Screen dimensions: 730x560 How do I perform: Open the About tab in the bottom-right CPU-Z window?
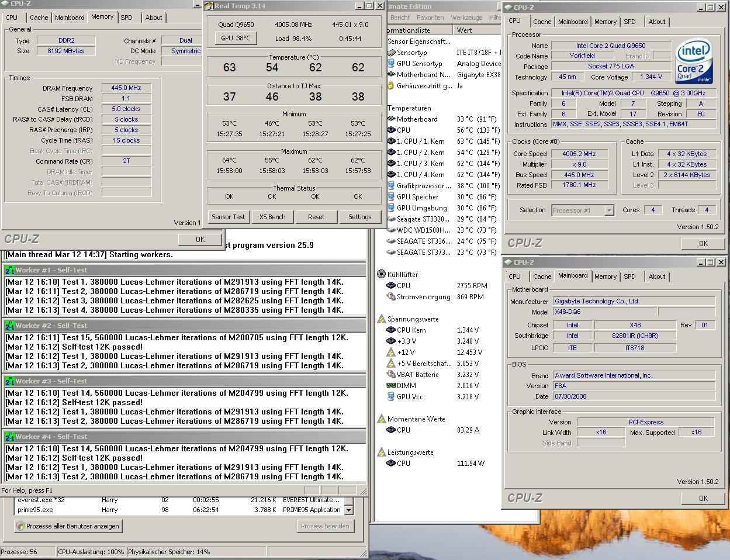[656, 276]
